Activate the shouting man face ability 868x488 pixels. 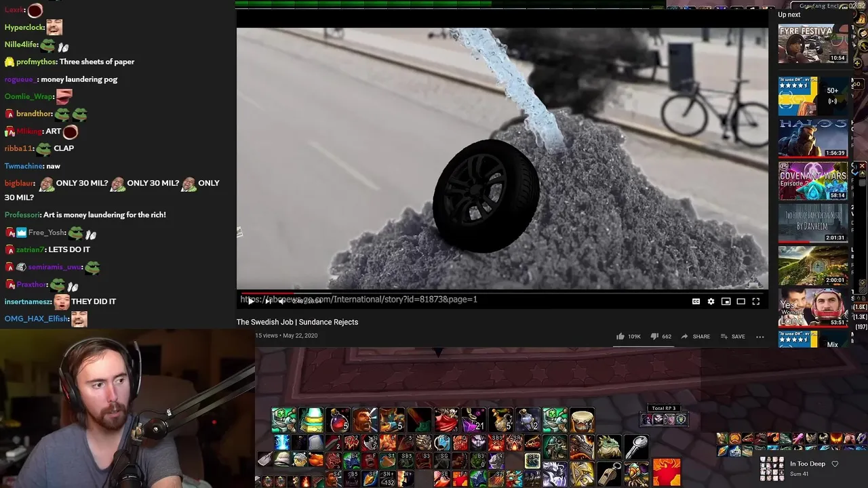pyautogui.click(x=366, y=420)
